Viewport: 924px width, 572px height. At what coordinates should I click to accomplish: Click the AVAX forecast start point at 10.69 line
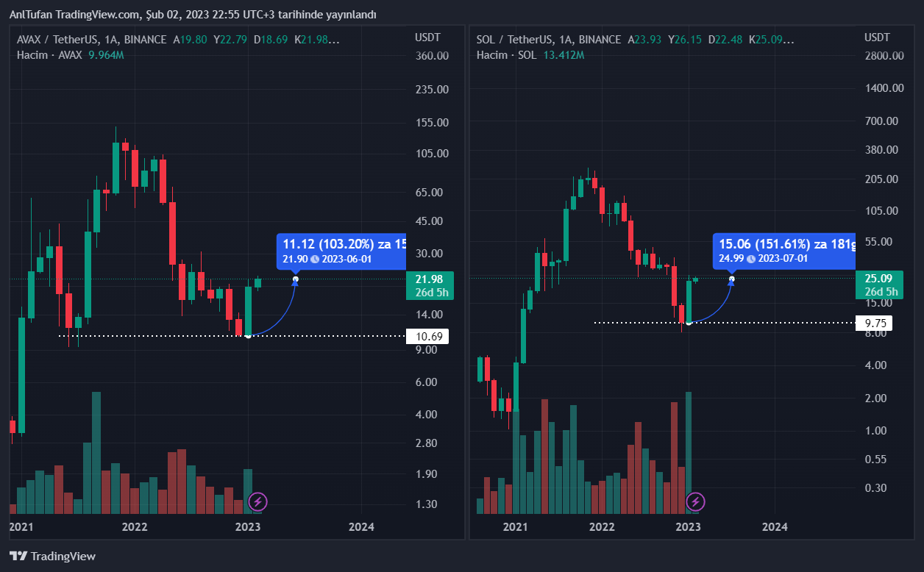[249, 336]
